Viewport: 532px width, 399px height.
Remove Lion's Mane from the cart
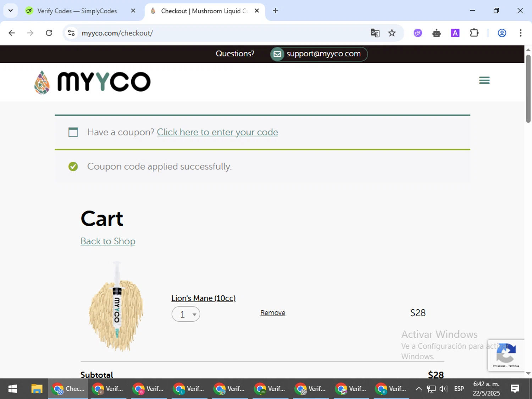point(273,313)
